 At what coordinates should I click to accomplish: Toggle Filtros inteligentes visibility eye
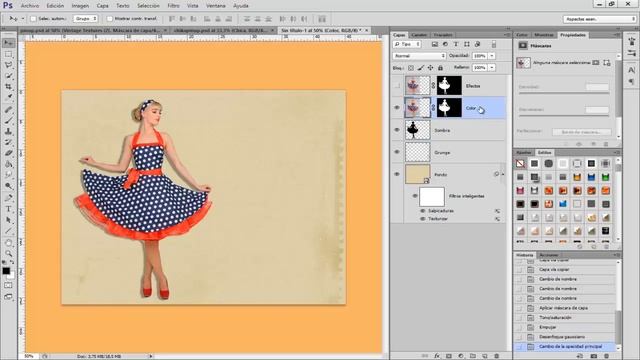pyautogui.click(x=415, y=196)
